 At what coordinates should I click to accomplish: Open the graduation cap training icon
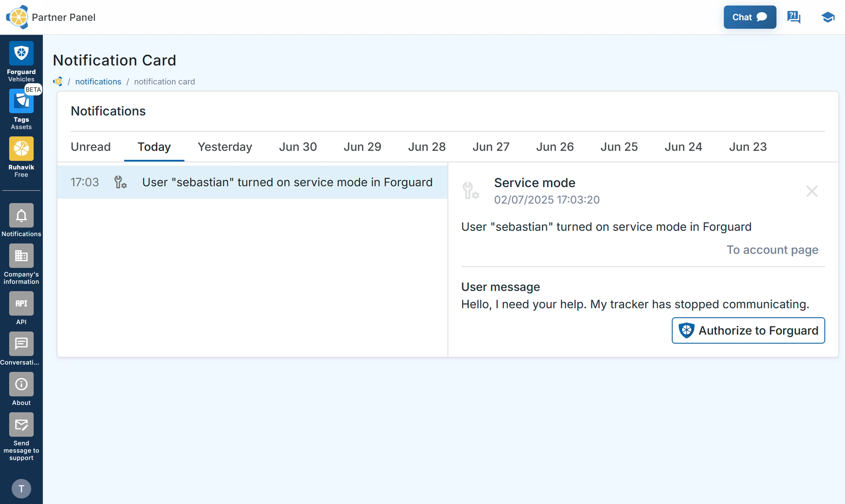pos(828,17)
